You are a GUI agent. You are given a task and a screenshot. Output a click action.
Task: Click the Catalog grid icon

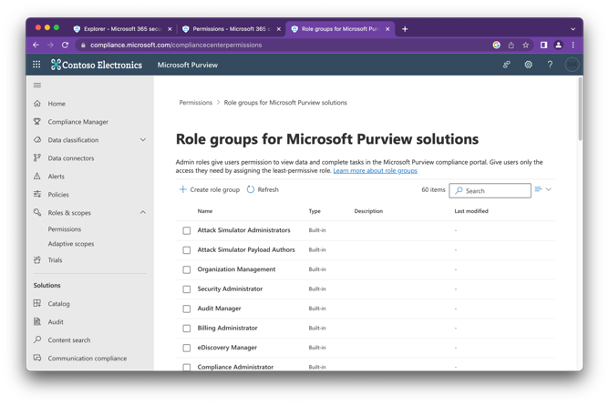click(x=37, y=303)
